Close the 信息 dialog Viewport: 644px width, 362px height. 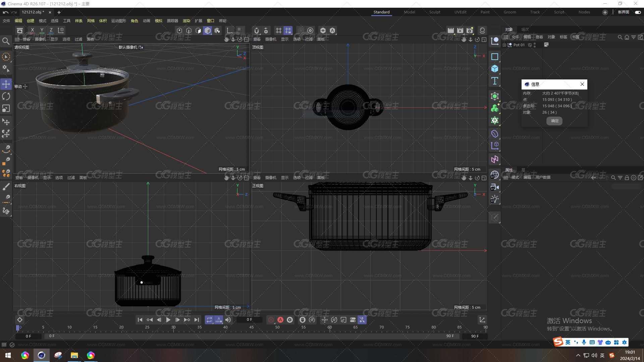pos(582,84)
